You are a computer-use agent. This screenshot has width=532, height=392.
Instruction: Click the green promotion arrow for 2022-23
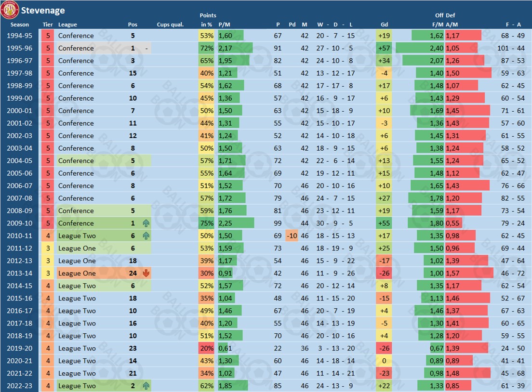coord(146,386)
